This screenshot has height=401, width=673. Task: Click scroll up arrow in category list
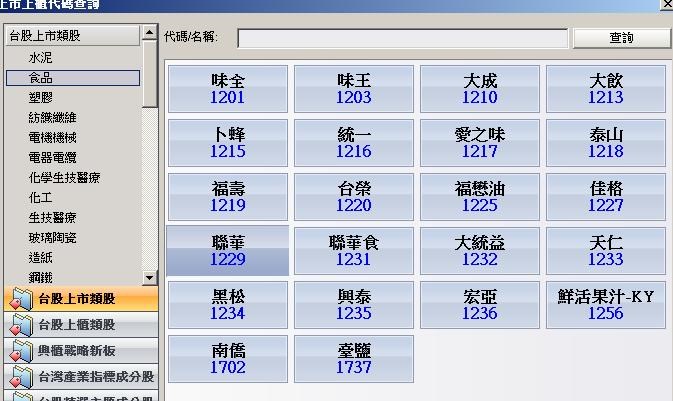[x=149, y=32]
